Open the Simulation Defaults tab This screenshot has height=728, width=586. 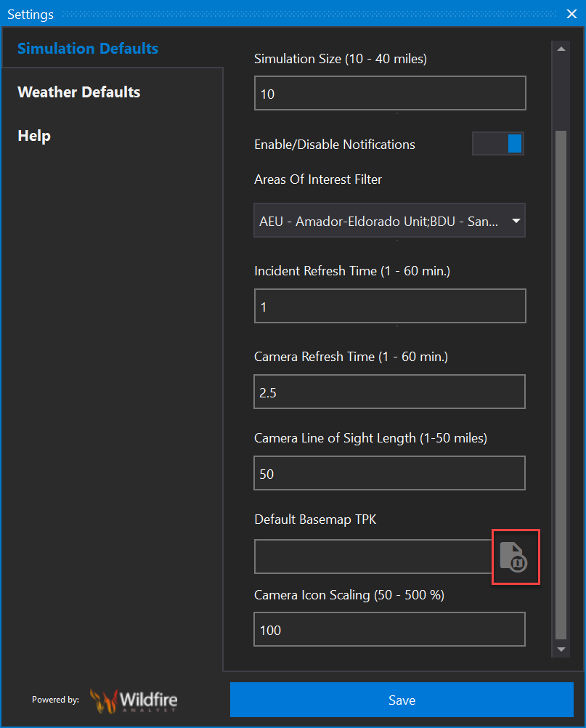pyautogui.click(x=88, y=49)
